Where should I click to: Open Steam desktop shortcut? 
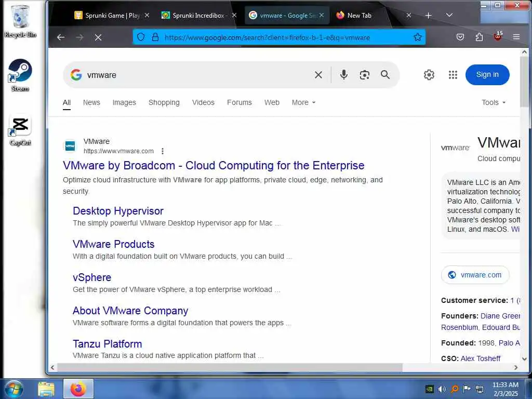point(20,75)
